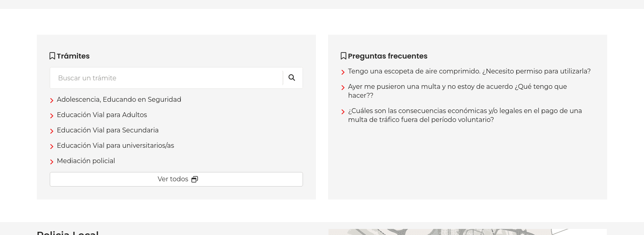Select Educación Vial para universitarios/as
The height and width of the screenshot is (235, 644).
[115, 145]
